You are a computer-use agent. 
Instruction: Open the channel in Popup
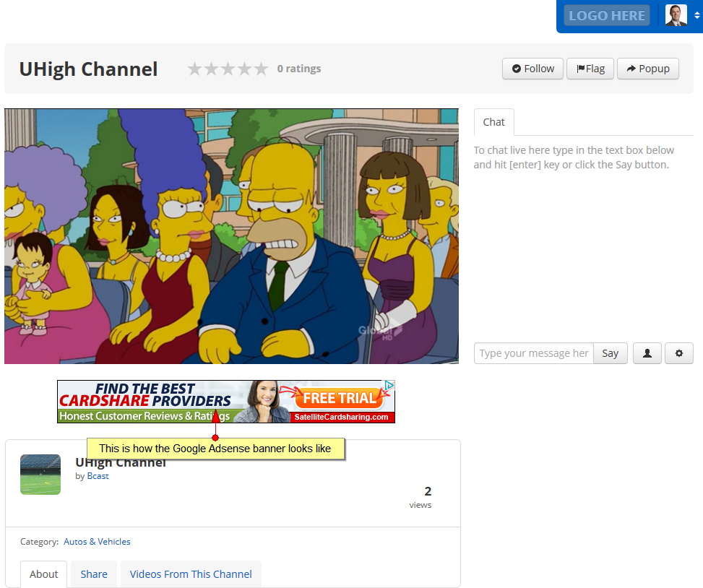648,69
